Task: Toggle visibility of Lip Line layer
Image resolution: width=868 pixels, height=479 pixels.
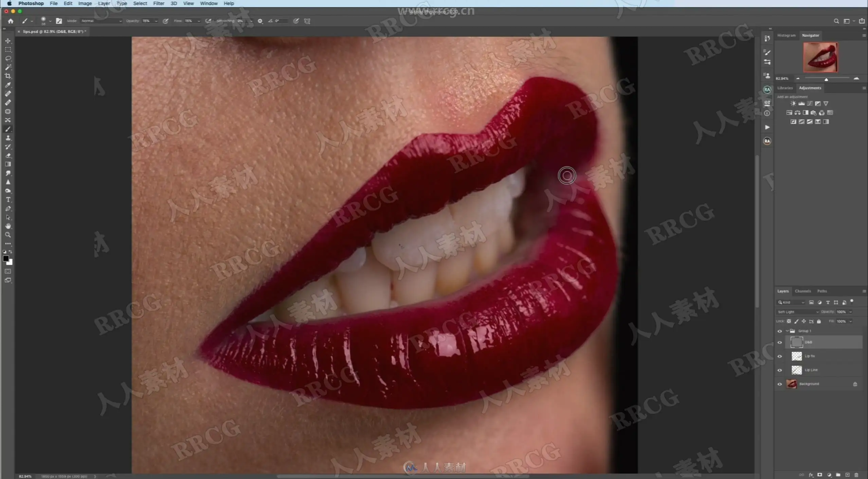Action: [780, 370]
